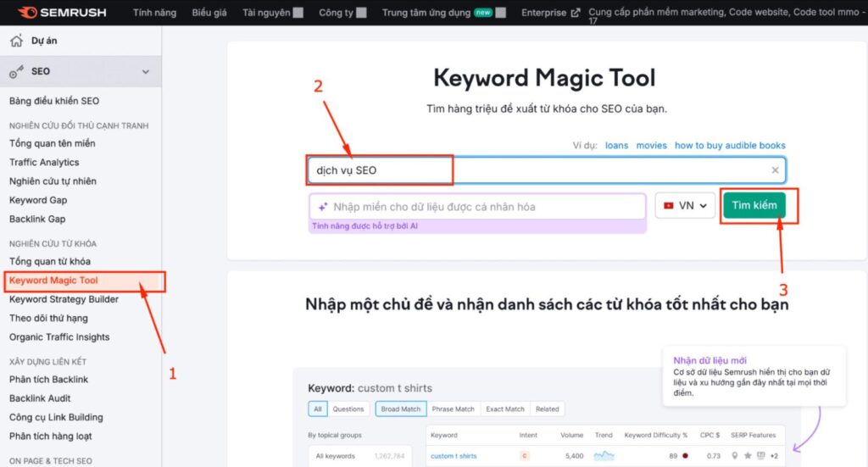Clear the keyword field with X icon
This screenshot has height=467, width=868.
tap(775, 170)
